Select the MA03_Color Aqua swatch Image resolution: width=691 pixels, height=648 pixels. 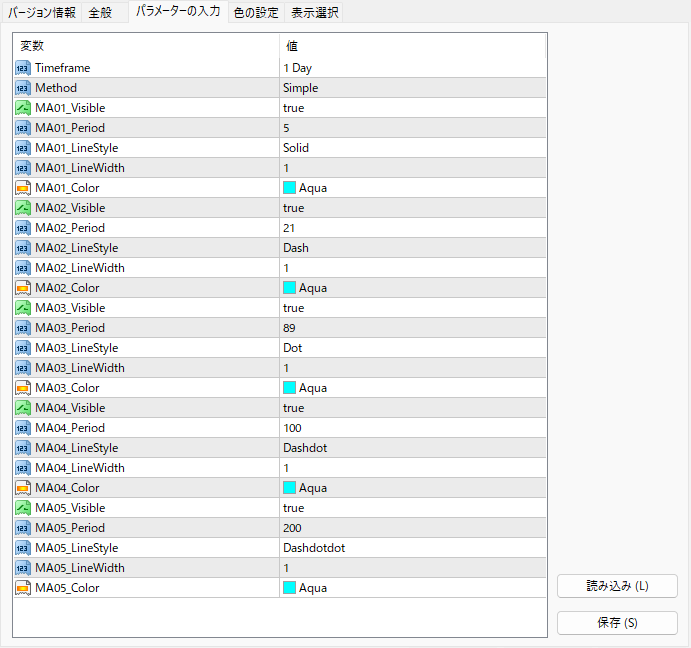click(289, 387)
